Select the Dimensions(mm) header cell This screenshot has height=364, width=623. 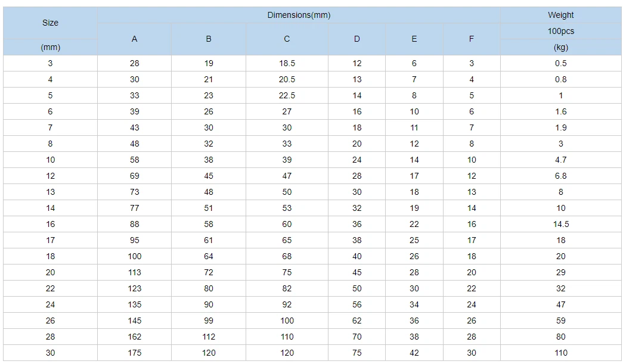pos(299,15)
